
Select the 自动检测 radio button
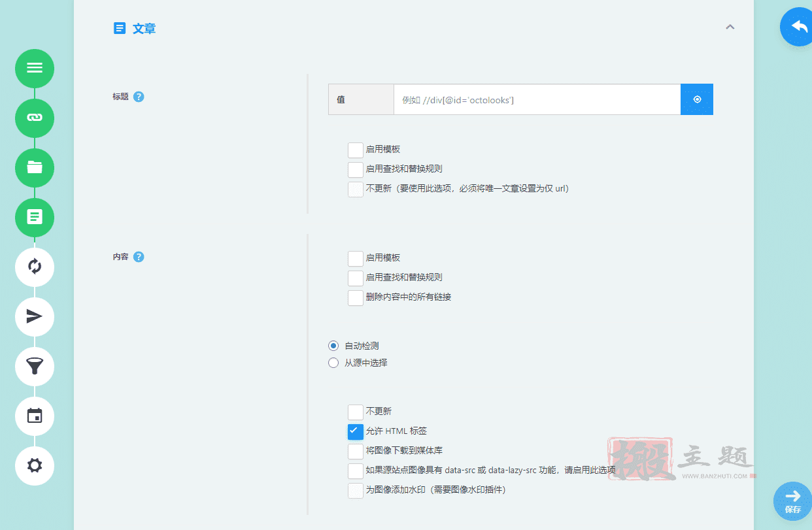(x=333, y=346)
